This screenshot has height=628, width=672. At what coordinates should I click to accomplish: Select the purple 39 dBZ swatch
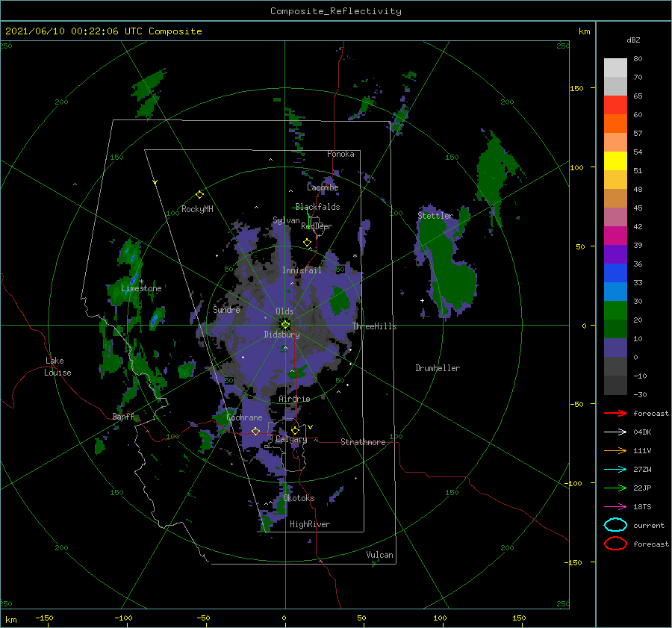tap(615, 254)
